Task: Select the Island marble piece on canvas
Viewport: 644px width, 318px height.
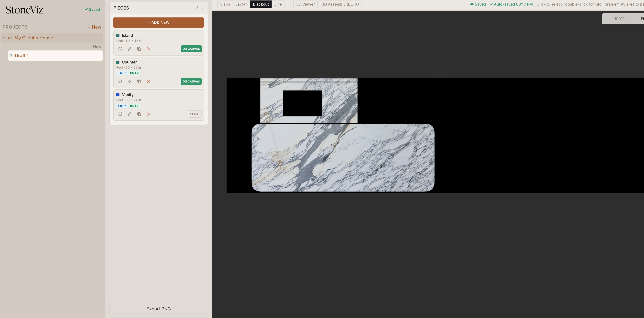Action: click(343, 158)
